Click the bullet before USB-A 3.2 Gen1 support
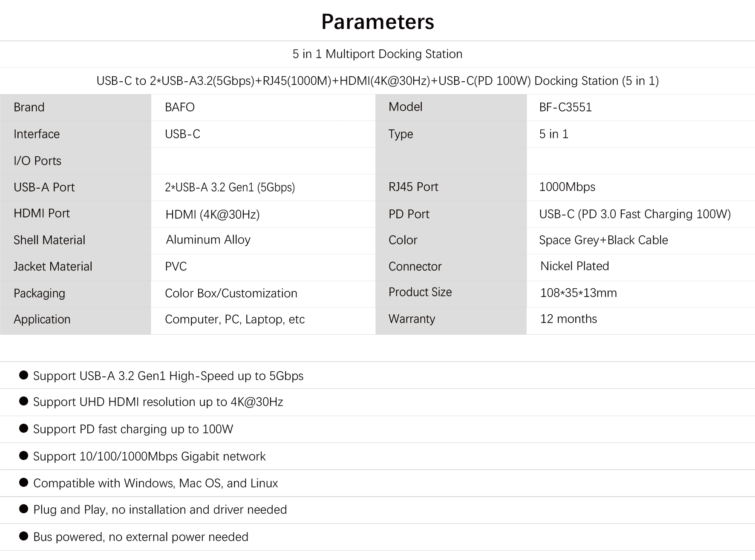 (24, 375)
